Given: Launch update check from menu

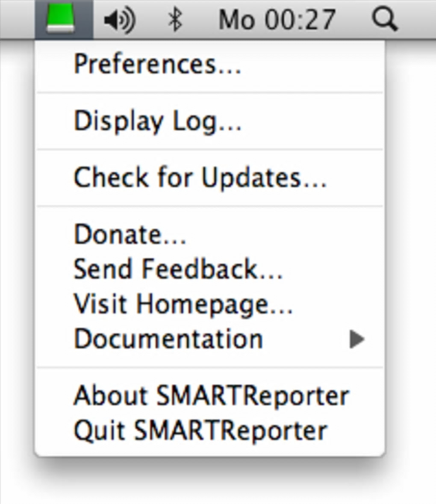Looking at the screenshot, I should tap(200, 177).
